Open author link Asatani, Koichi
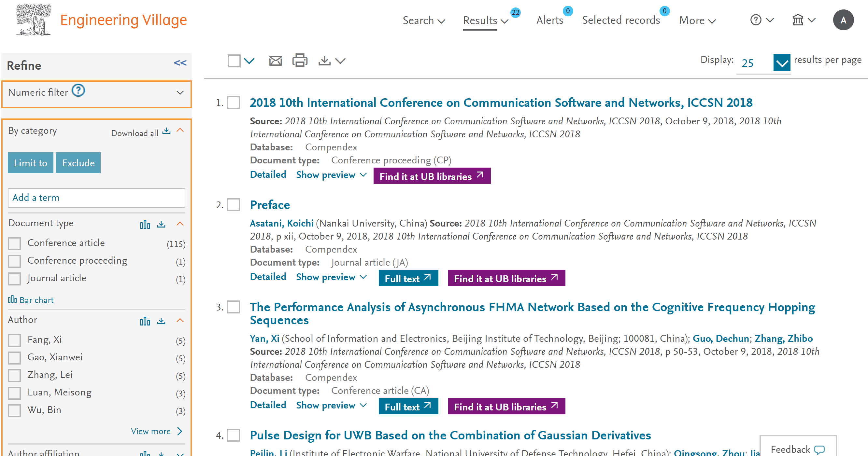This screenshot has height=456, width=868. [281, 223]
